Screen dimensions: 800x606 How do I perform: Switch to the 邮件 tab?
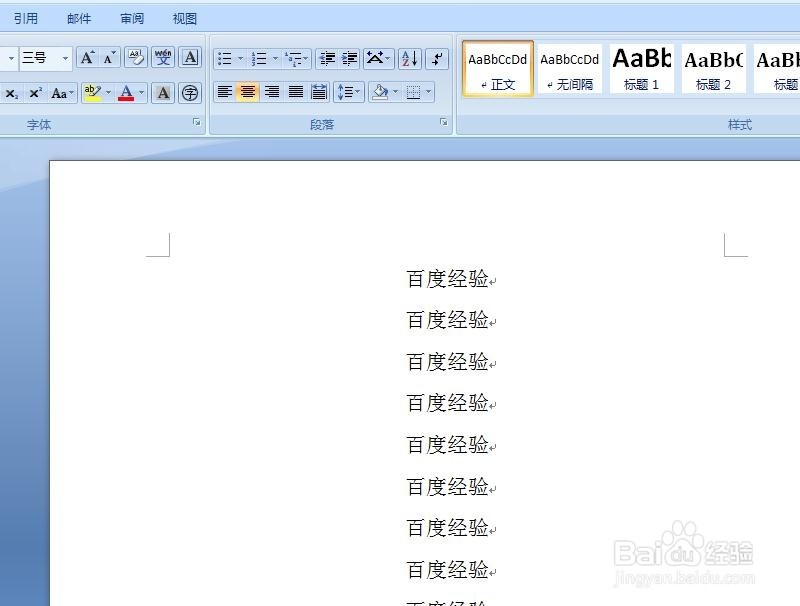[79, 19]
